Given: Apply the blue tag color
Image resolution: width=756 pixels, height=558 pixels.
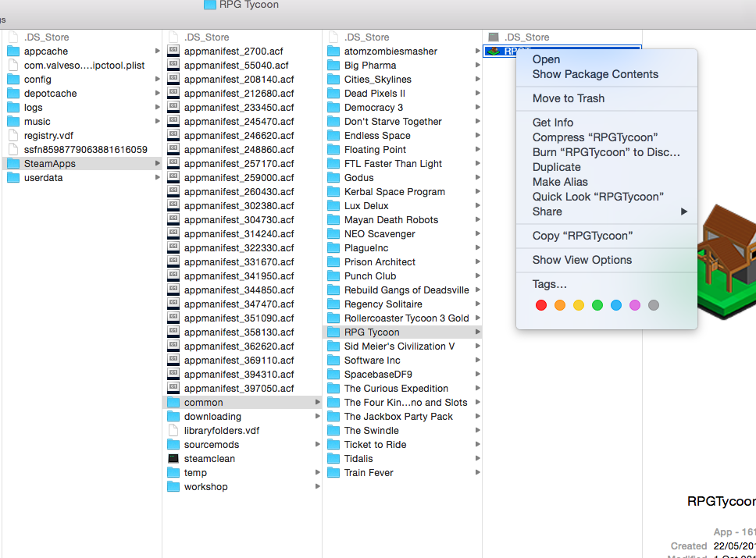Looking at the screenshot, I should point(616,305).
